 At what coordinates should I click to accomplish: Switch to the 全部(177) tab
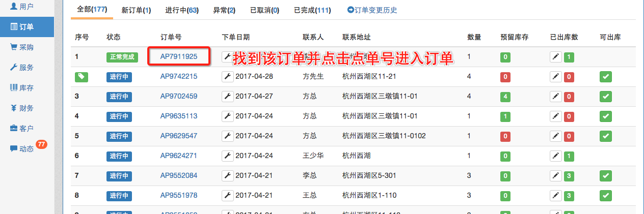pyautogui.click(x=92, y=10)
